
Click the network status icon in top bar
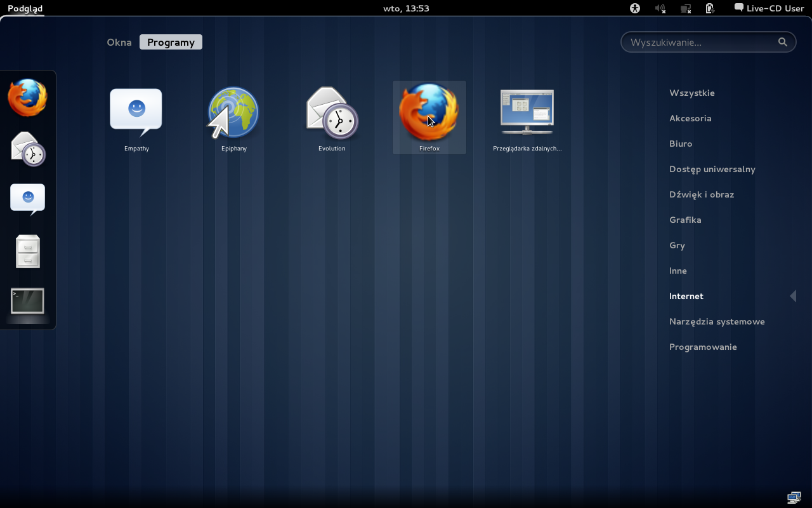pyautogui.click(x=686, y=8)
